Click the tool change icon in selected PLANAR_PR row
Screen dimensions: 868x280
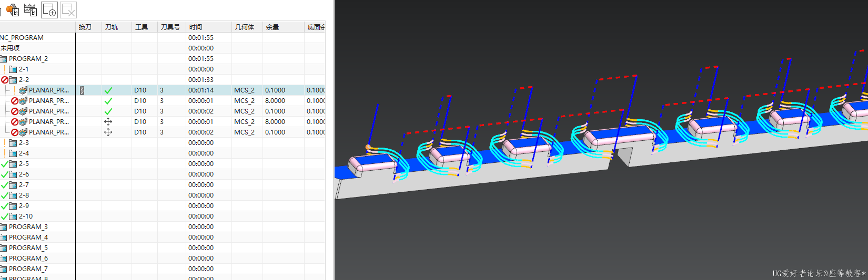coord(82,90)
